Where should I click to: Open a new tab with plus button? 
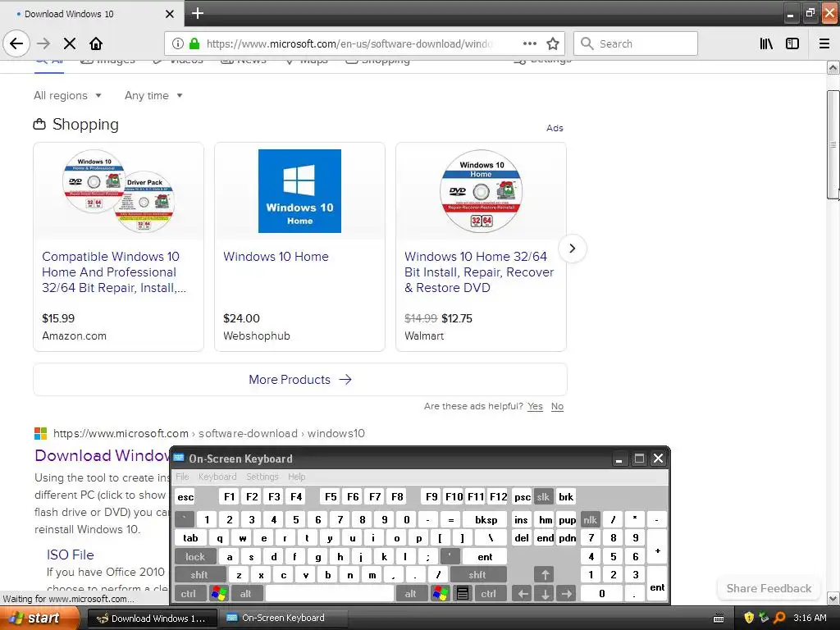click(x=197, y=13)
